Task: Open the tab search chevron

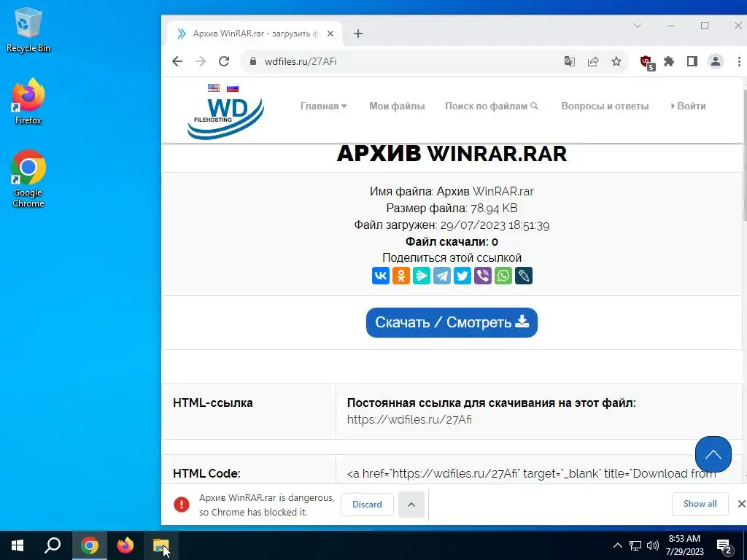Action: [638, 26]
